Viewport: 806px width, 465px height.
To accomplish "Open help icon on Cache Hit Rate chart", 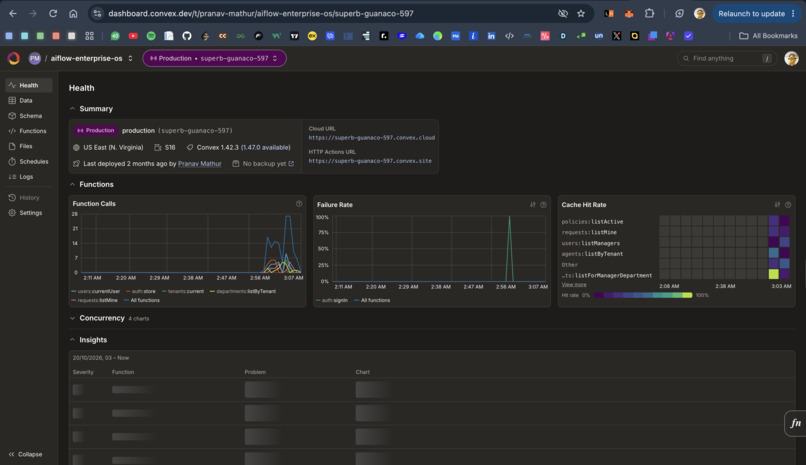I will coord(788,204).
